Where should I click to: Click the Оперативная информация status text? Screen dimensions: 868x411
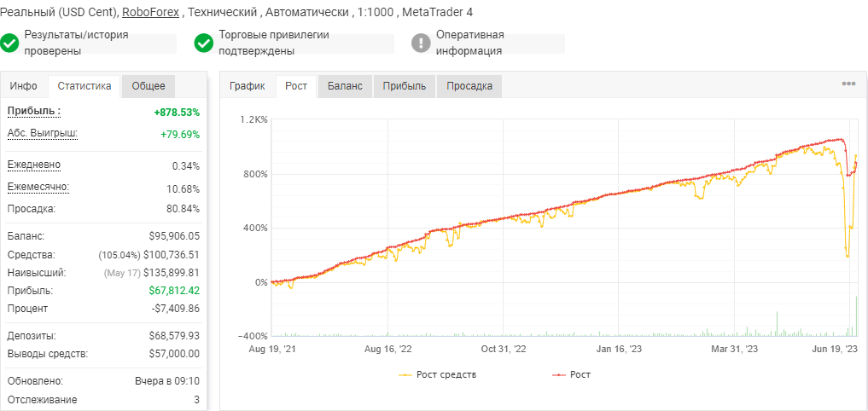pyautogui.click(x=470, y=43)
